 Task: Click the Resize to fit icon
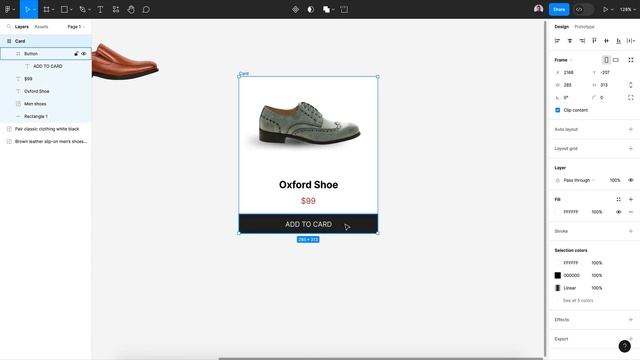[x=631, y=60]
